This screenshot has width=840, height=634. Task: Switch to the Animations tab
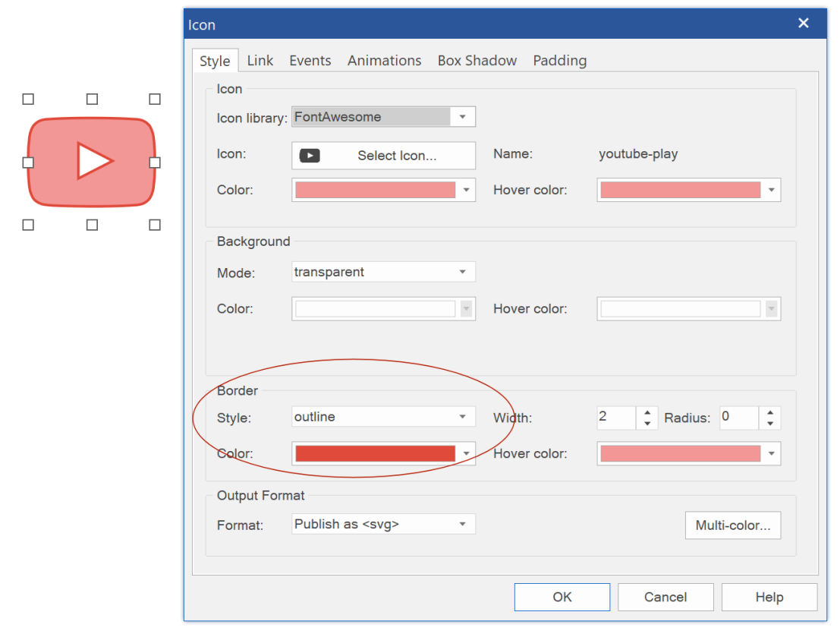(x=384, y=61)
